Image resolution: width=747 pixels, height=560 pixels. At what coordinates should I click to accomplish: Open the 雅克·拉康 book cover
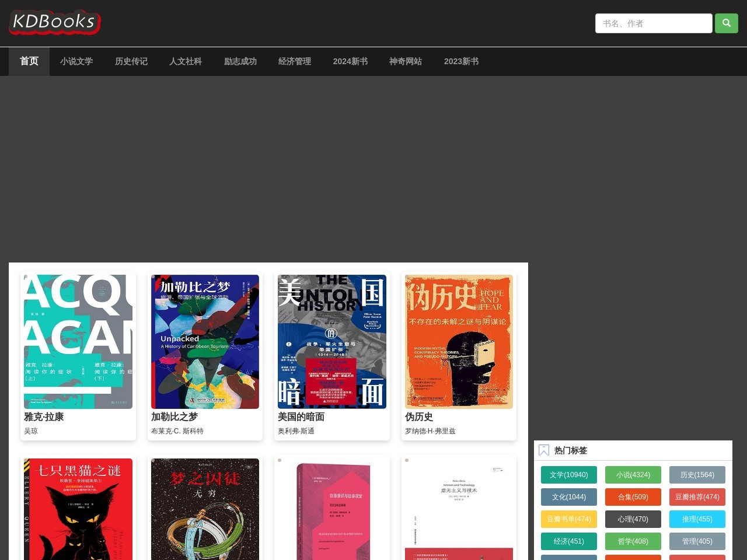(78, 342)
